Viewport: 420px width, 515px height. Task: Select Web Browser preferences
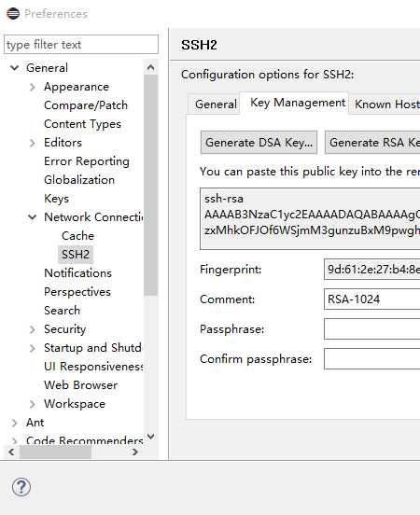(x=81, y=385)
